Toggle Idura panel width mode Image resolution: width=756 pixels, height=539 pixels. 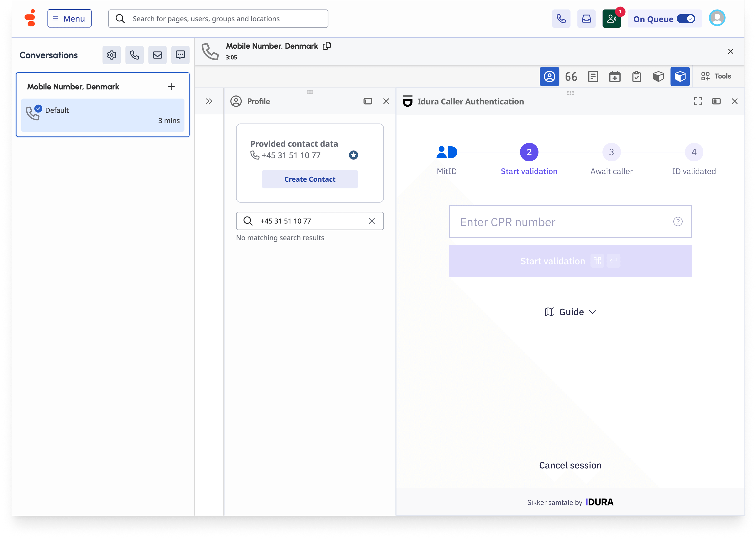point(716,101)
